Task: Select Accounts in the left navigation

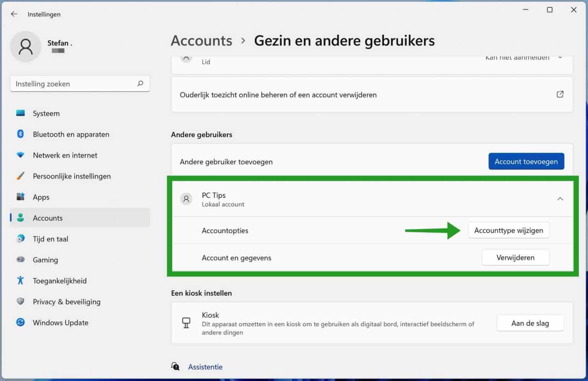Action: click(x=47, y=218)
